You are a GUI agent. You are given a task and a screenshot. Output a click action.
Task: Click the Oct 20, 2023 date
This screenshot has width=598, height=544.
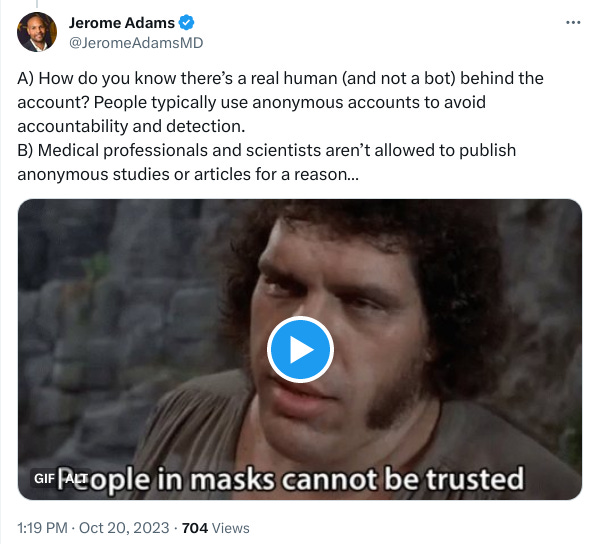click(x=124, y=528)
